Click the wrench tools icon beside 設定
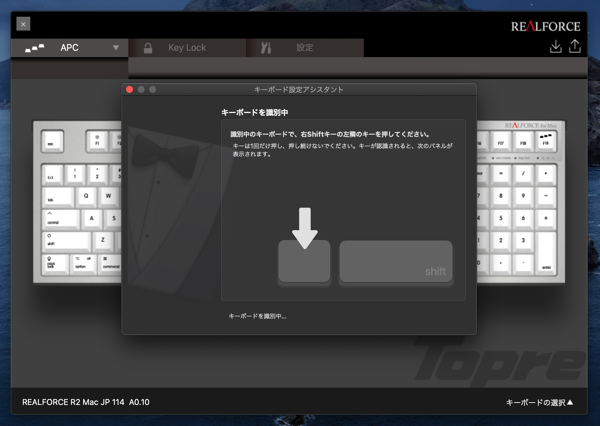 coord(266,48)
